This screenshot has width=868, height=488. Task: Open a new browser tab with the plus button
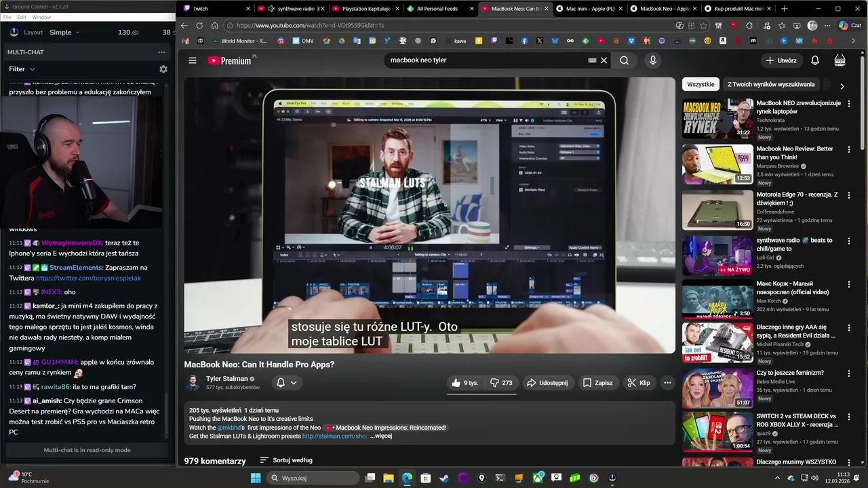tap(785, 9)
